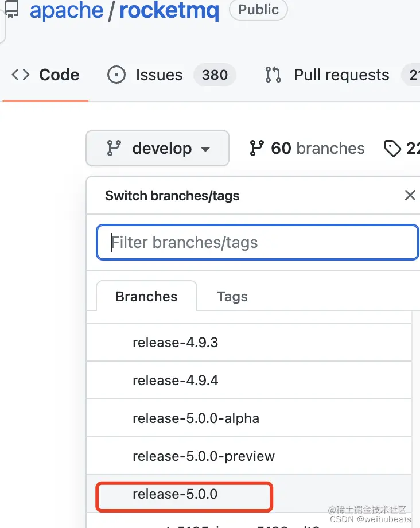Open the rocketmq repository link
420x528 pixels.
(x=169, y=10)
